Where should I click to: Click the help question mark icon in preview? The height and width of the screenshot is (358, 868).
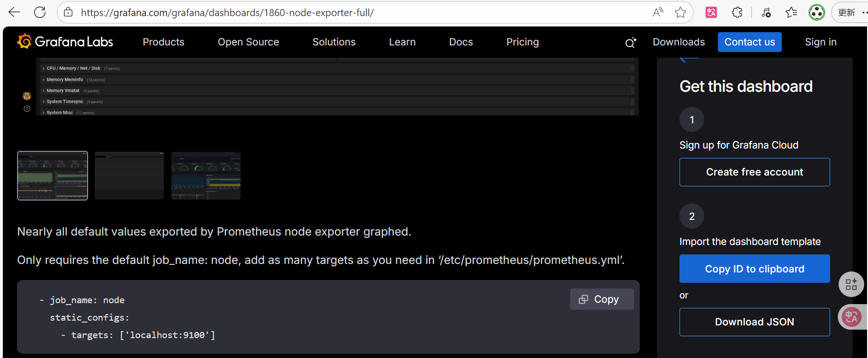tap(27, 109)
